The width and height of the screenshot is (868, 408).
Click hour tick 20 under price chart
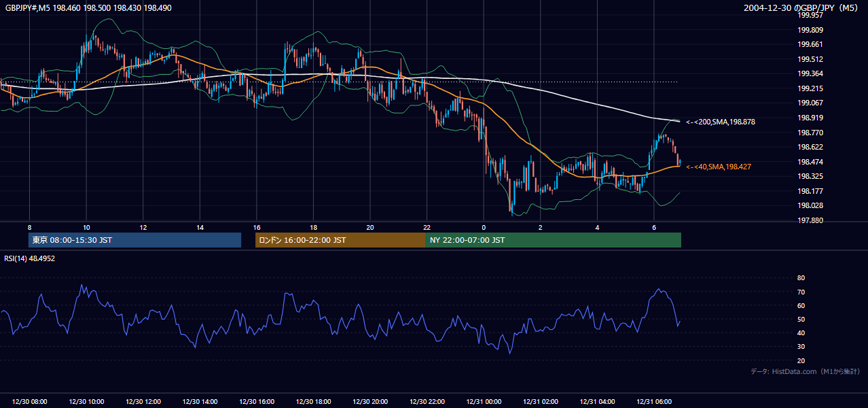pyautogui.click(x=370, y=227)
